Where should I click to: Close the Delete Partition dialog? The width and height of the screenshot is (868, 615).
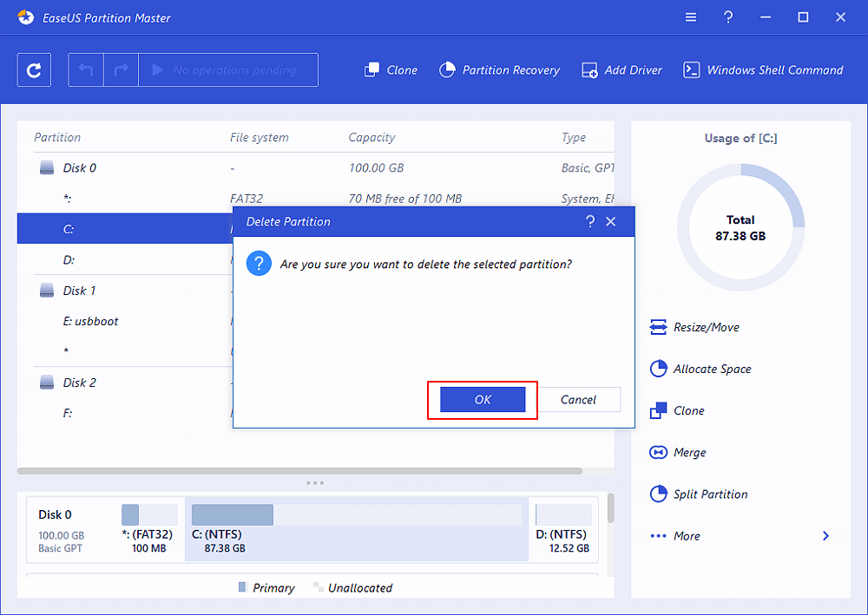coord(611,221)
